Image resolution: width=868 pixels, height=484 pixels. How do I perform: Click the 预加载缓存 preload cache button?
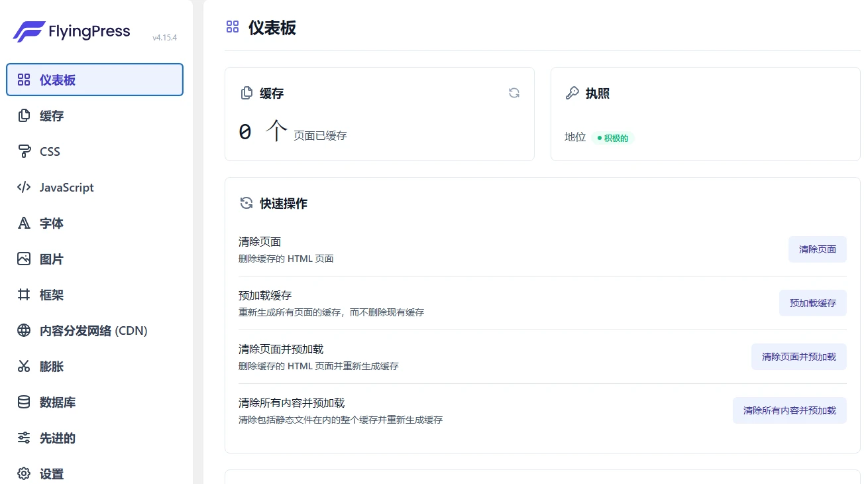(x=812, y=302)
